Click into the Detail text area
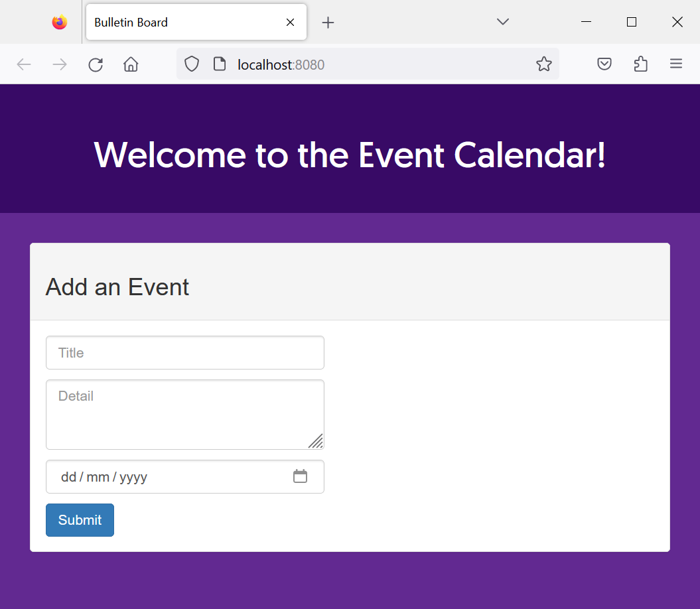Viewport: 700px width, 609px height. (x=185, y=415)
